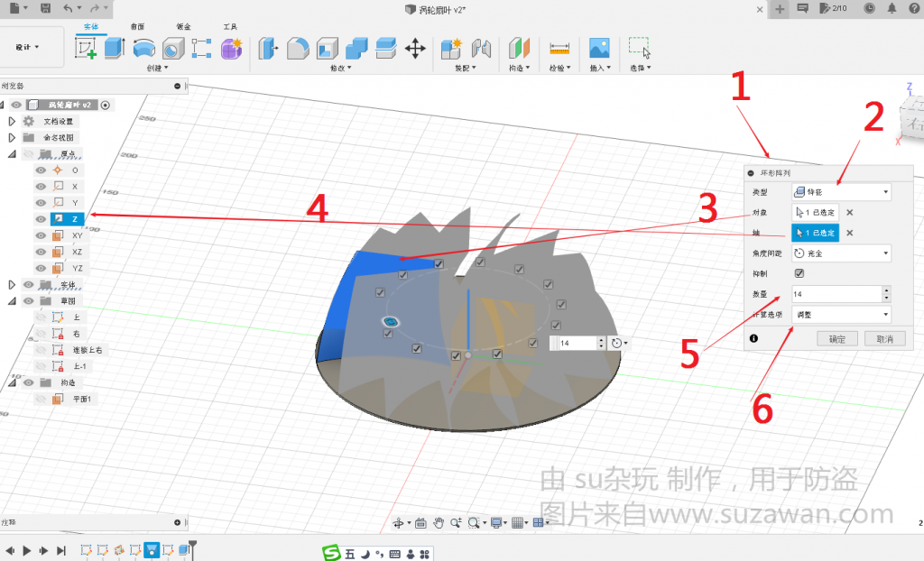The image size is (924, 561).
Task: Open the 计算选项 compute option dropdown
Action: pos(842,315)
